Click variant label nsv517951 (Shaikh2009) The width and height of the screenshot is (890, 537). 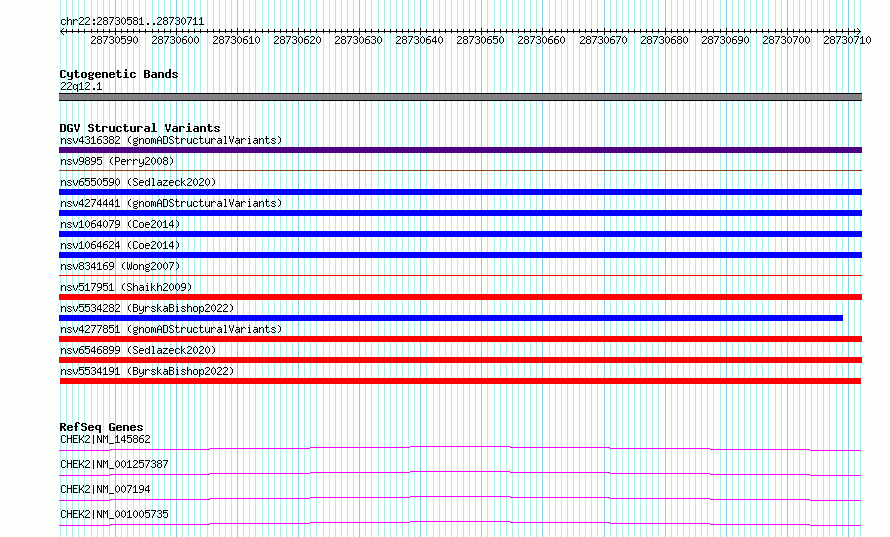pos(126,287)
